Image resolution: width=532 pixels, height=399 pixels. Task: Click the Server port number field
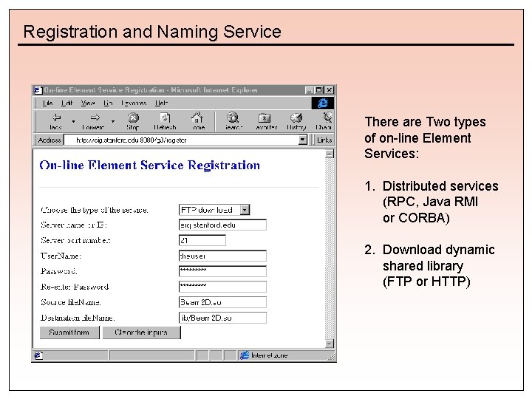tap(202, 240)
